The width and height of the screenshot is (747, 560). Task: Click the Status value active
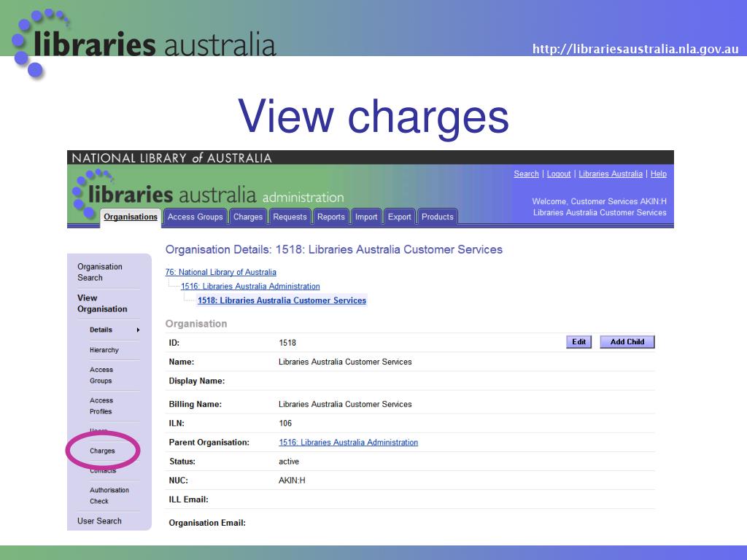[289, 462]
